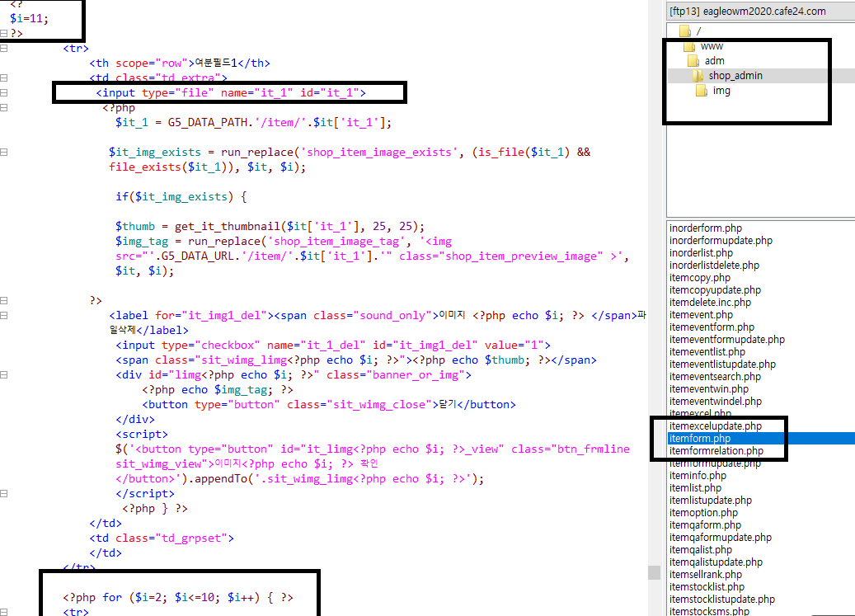The image size is (855, 616).
Task: Select itemformrelation.php in the file list
Action: click(x=716, y=451)
